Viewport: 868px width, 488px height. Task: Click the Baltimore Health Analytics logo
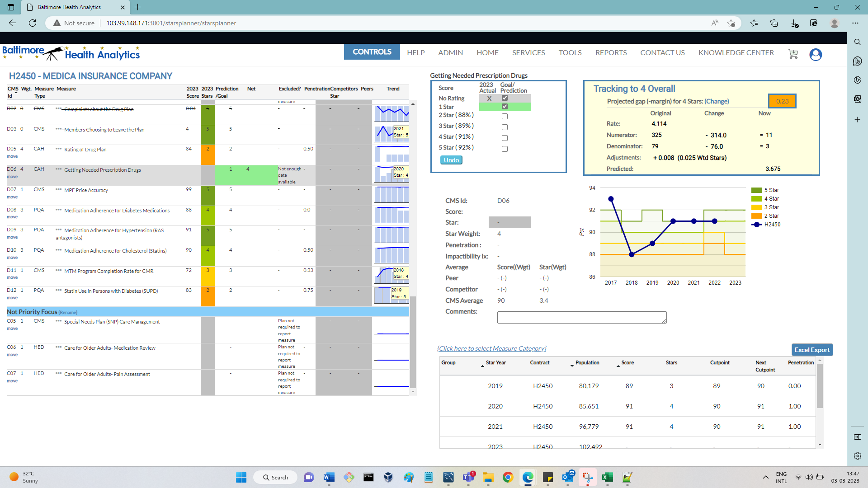pyautogui.click(x=71, y=53)
